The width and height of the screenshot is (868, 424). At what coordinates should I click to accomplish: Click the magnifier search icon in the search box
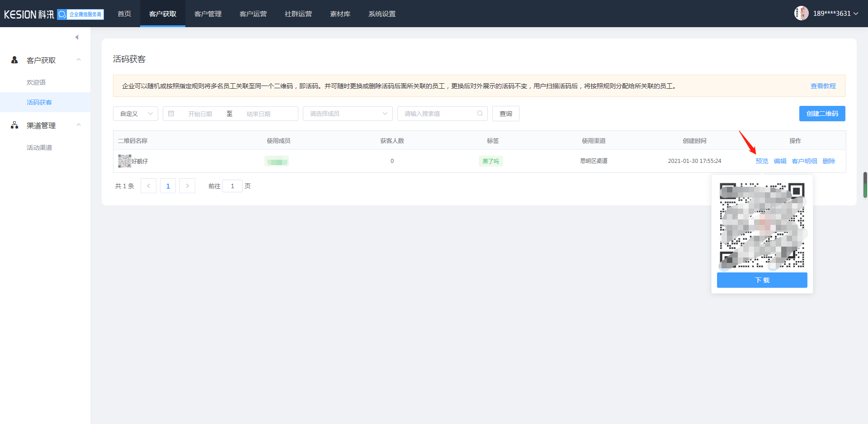coord(480,114)
